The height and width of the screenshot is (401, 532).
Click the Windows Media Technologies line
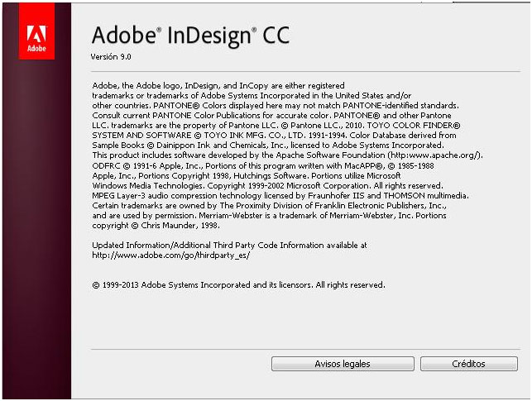(x=268, y=186)
